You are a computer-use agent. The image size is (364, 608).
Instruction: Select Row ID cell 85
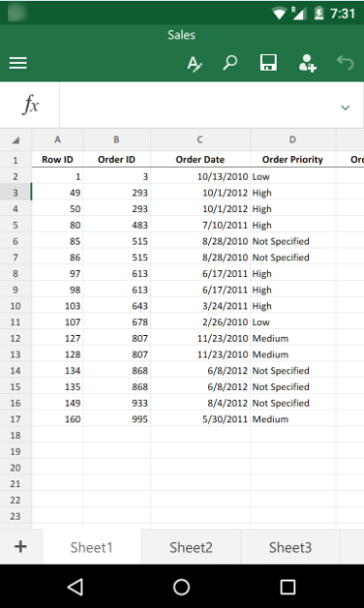57,242
